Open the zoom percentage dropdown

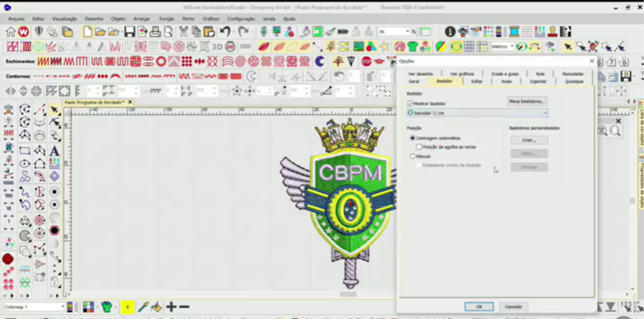pyautogui.click(x=408, y=31)
